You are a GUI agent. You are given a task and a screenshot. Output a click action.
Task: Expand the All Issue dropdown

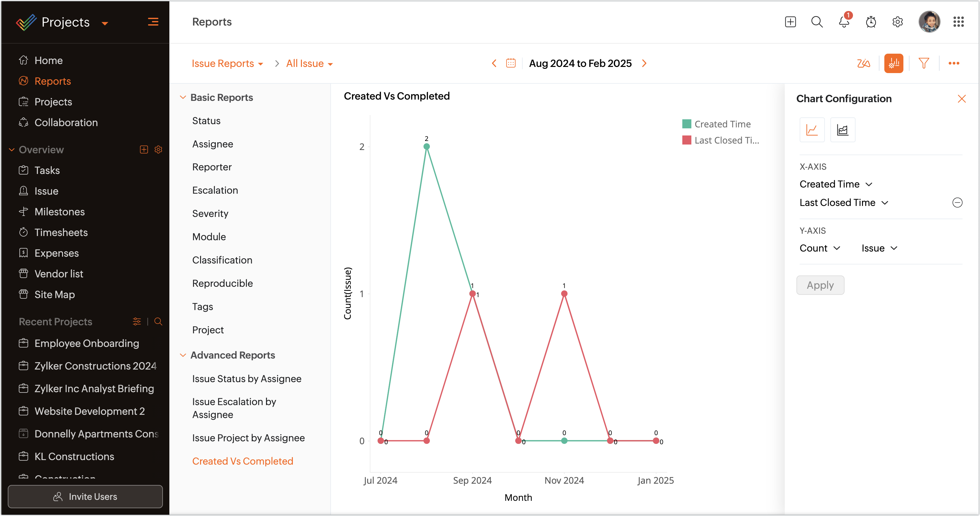tap(309, 64)
